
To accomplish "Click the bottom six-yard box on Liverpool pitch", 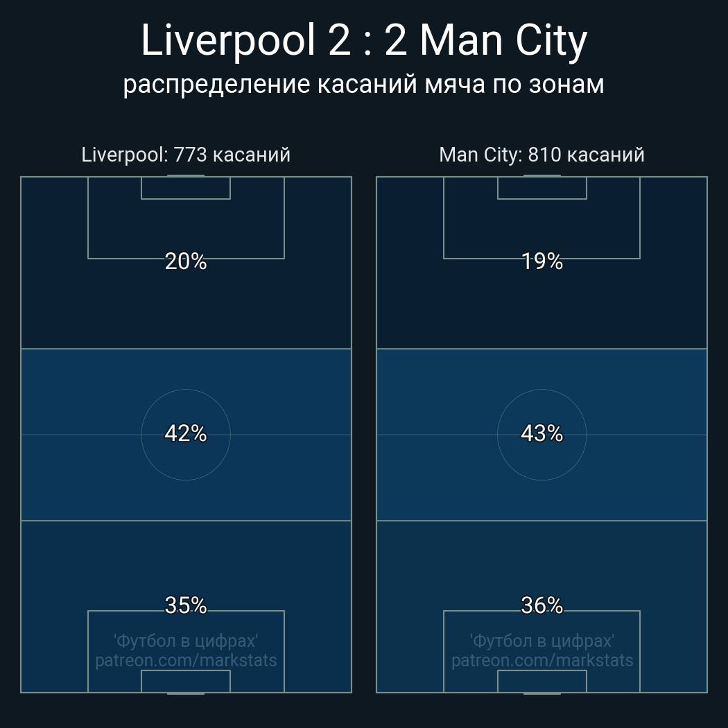I will point(186,681).
